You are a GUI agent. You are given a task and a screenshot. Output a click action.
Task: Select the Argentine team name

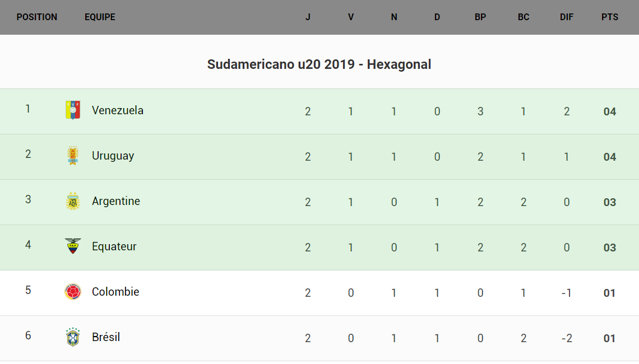tap(116, 201)
